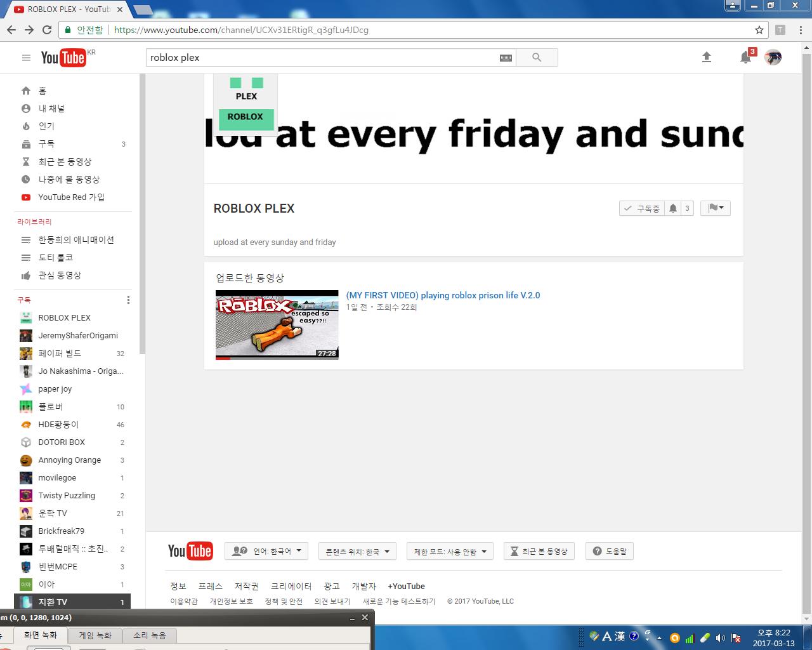Click the 도움말 help button
812x650 pixels.
(x=609, y=551)
